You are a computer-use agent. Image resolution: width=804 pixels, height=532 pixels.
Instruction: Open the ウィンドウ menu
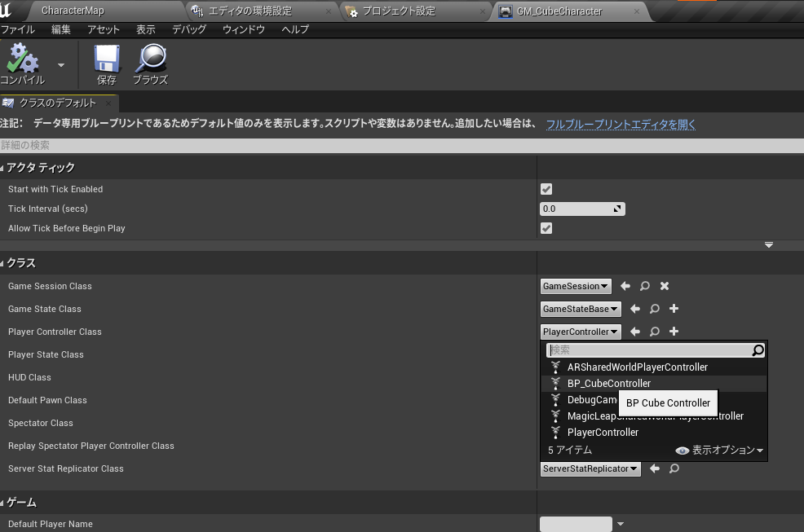click(244, 29)
